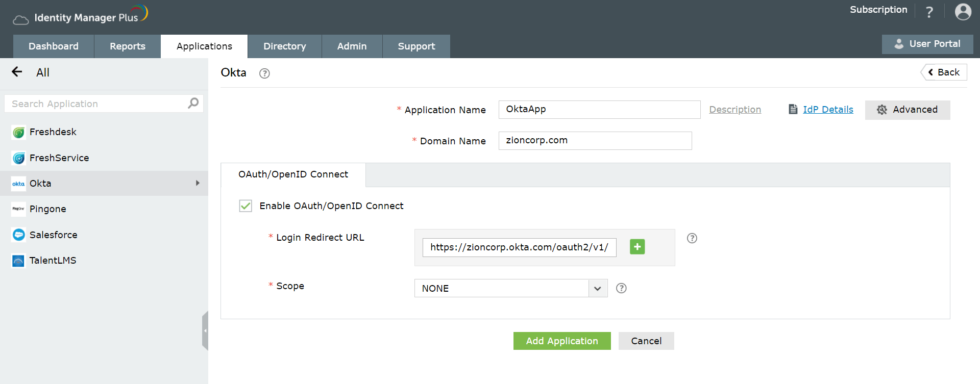Click the Login Redirect URL help icon

692,238
